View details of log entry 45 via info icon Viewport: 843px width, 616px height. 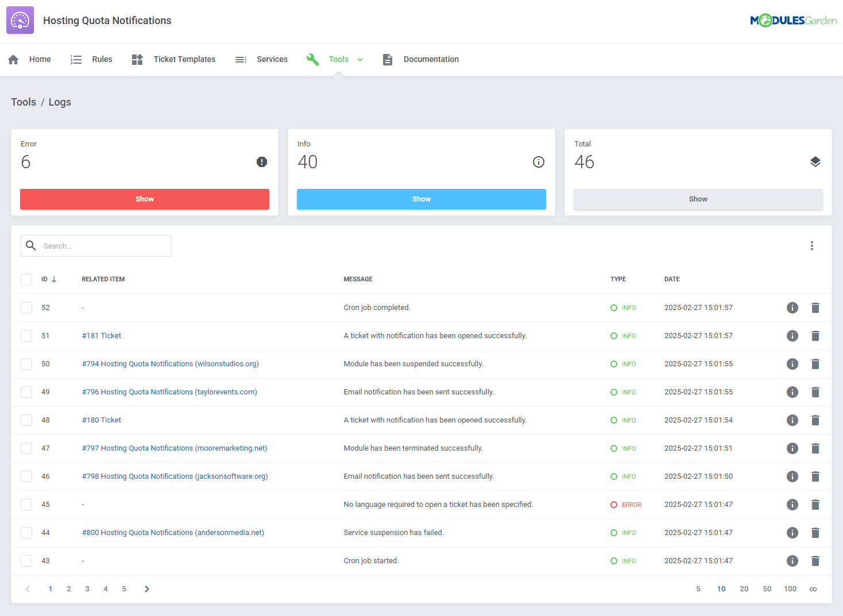tap(792, 504)
